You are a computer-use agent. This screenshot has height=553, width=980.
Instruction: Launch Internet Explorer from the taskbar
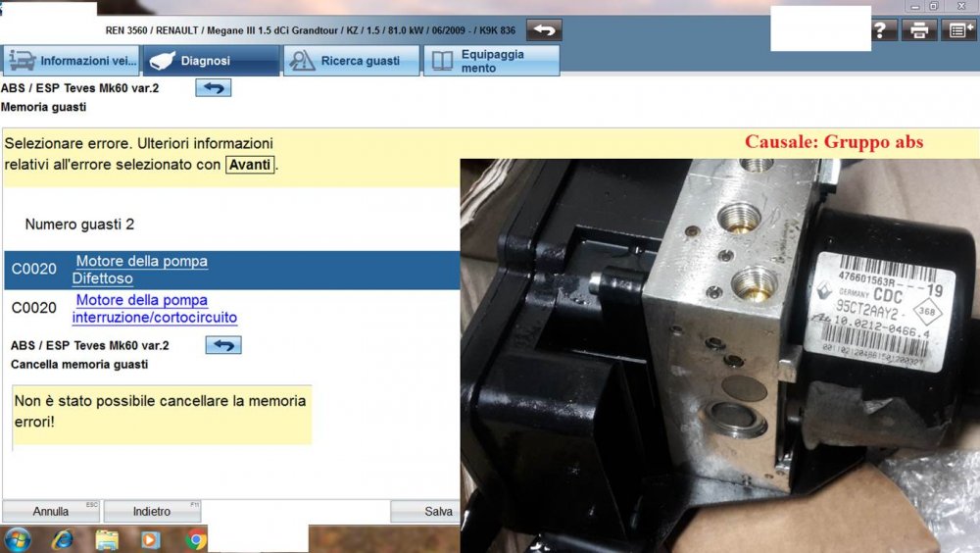[63, 539]
